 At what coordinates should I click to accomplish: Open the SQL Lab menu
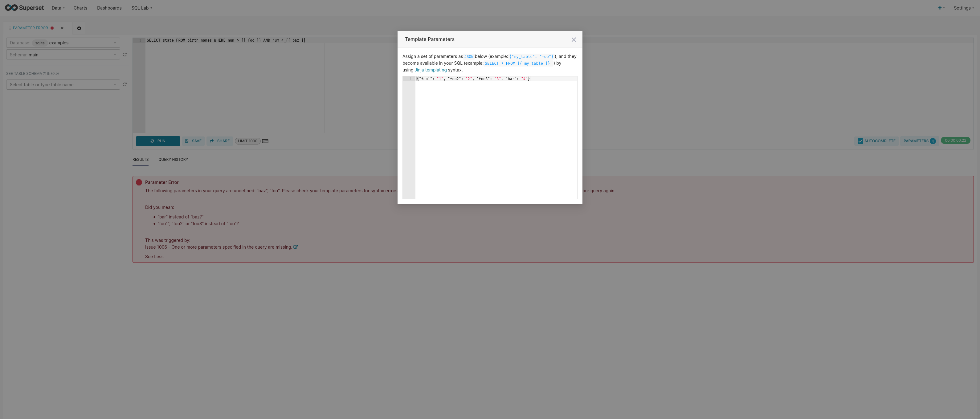coord(141,8)
